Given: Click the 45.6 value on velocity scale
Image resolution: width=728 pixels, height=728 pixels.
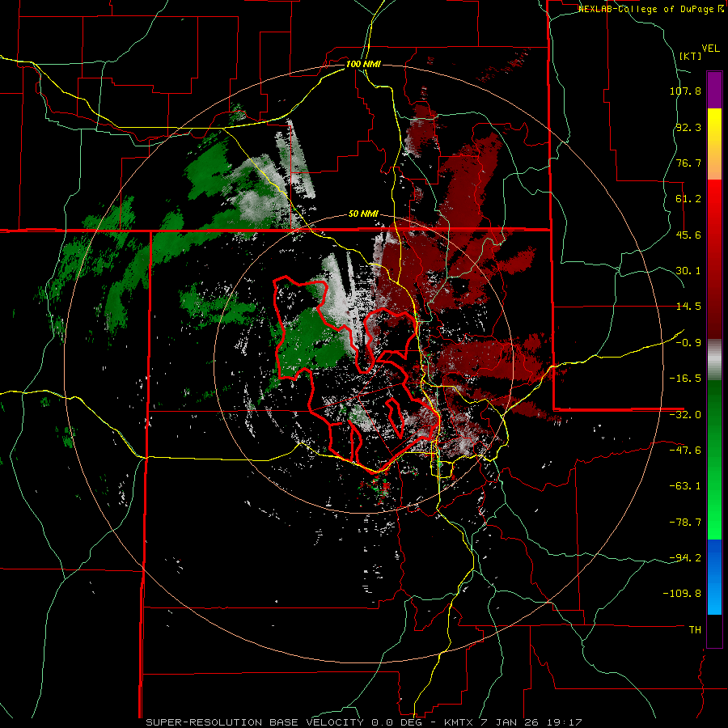Looking at the screenshot, I should point(688,235).
